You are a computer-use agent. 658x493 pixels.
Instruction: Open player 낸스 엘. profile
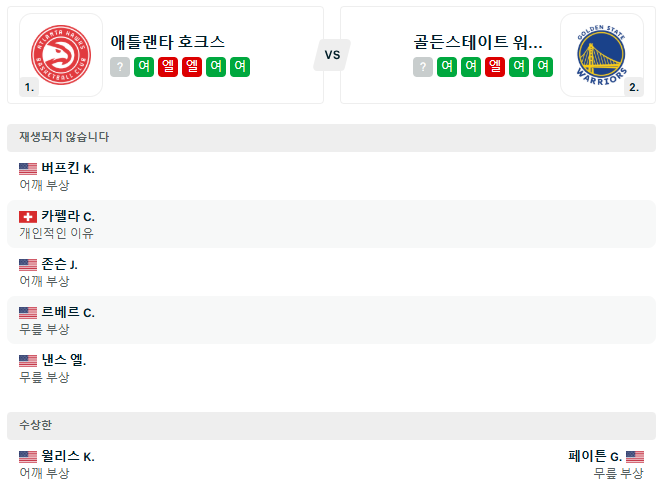point(63,361)
